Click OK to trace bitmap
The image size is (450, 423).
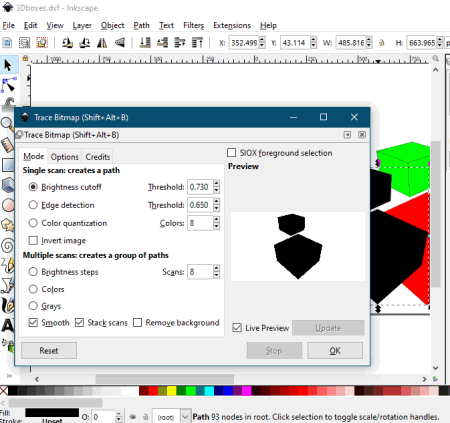[x=335, y=351]
